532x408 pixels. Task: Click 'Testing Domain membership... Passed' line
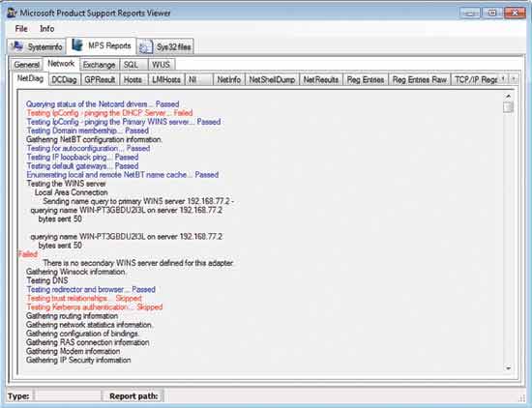(87, 131)
